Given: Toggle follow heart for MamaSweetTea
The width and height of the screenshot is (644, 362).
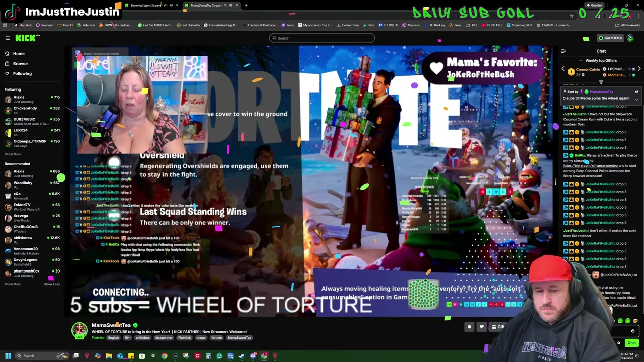Looking at the screenshot, I should pos(481,327).
